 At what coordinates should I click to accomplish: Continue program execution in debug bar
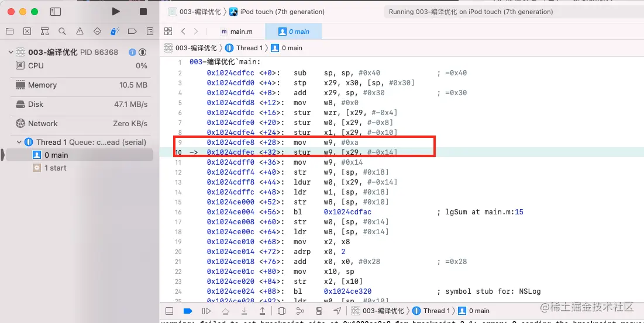(206, 311)
